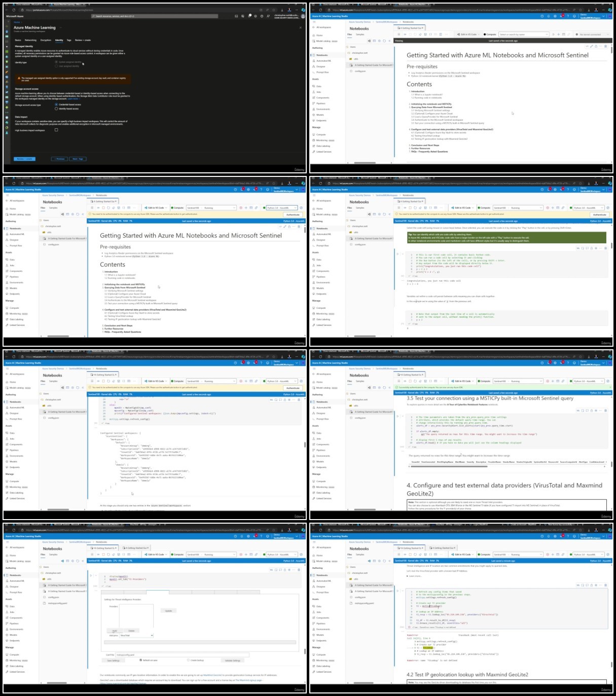Expand Learn more under the VirusTotal lookup text

point(414,576)
